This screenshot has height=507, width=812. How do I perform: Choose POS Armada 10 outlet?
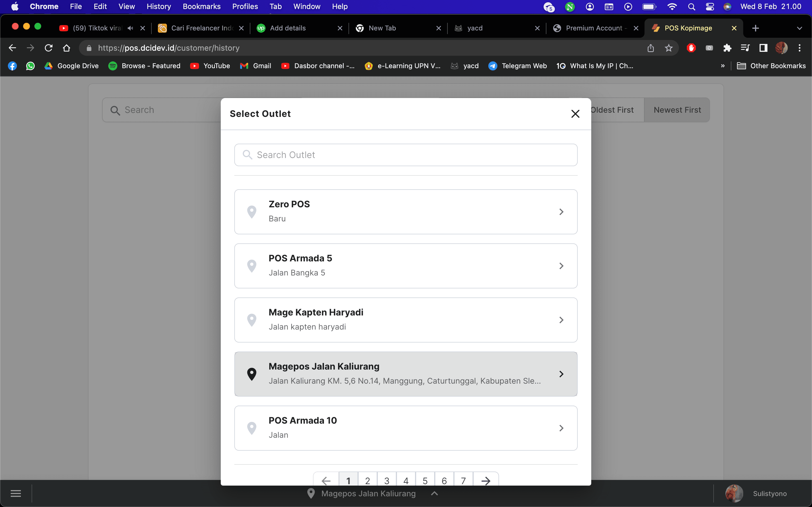[406, 428]
